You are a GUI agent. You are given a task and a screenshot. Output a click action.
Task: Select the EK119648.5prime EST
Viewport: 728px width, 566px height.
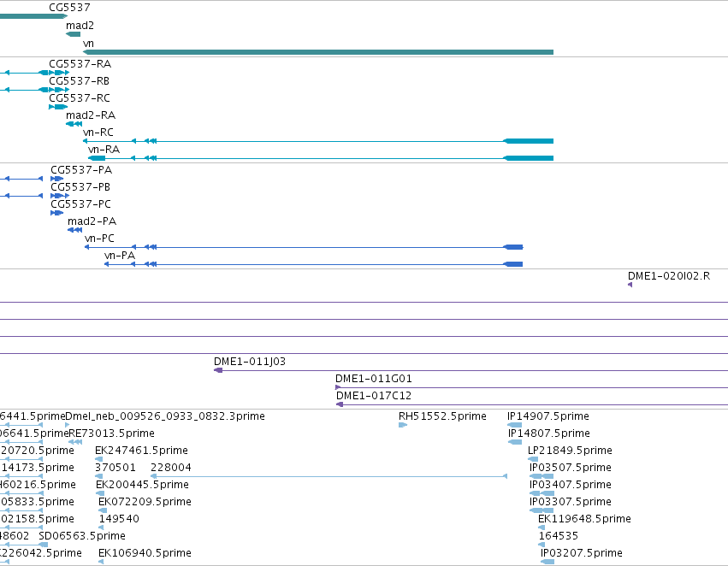[542, 528]
